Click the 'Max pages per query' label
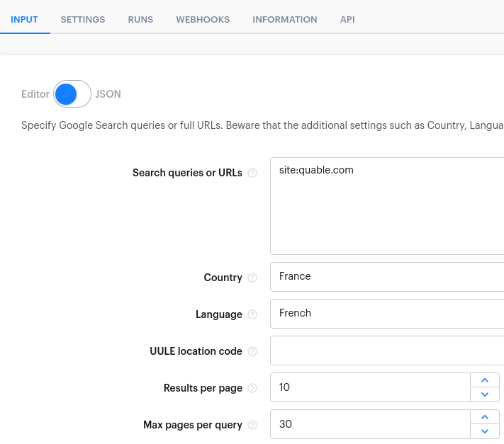The width and height of the screenshot is (504, 444). [193, 426]
